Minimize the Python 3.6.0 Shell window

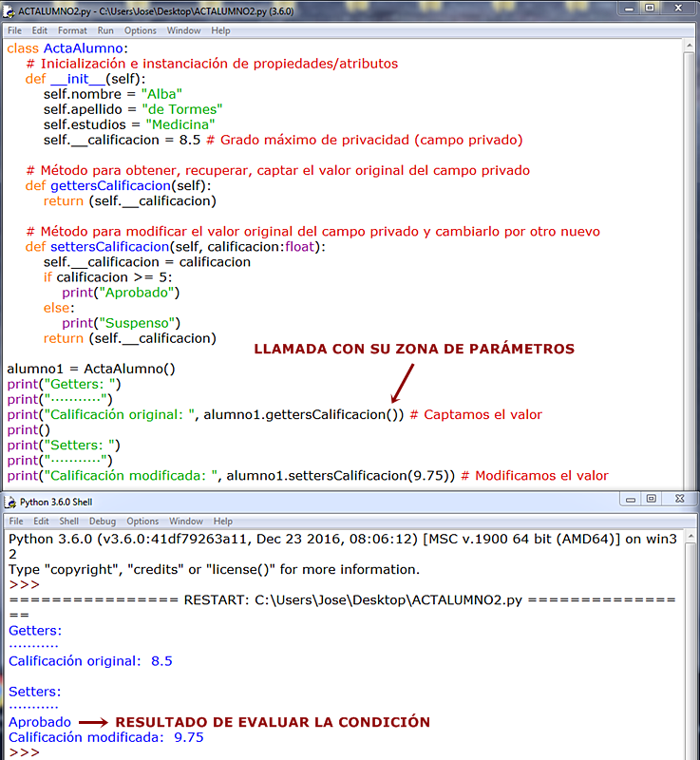point(631,499)
